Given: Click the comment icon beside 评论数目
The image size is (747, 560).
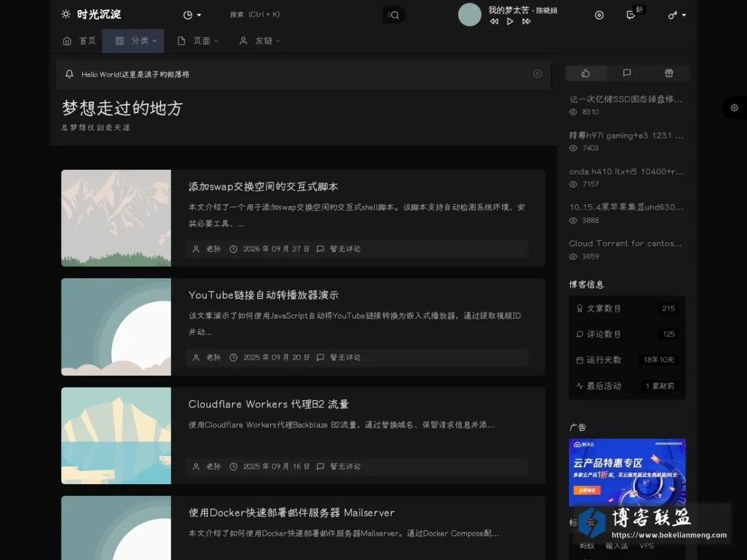Looking at the screenshot, I should click(x=580, y=334).
